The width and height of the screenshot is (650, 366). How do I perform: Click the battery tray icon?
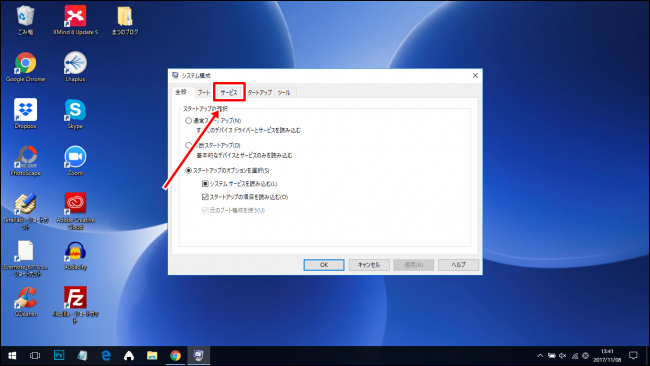point(551,356)
